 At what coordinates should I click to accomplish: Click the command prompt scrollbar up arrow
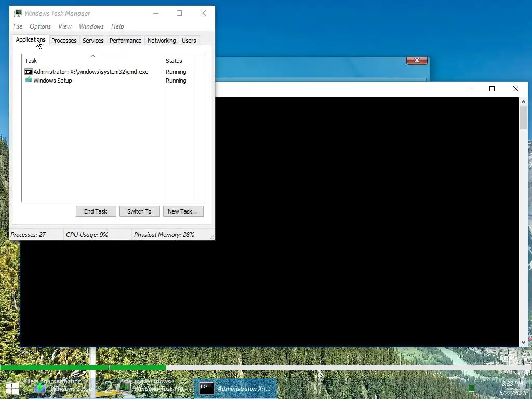(523, 101)
